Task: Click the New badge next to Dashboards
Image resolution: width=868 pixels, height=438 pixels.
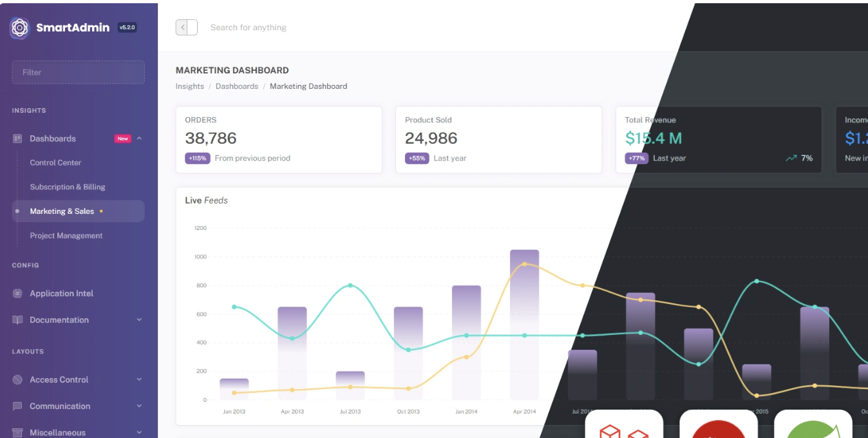Action: 122,138
